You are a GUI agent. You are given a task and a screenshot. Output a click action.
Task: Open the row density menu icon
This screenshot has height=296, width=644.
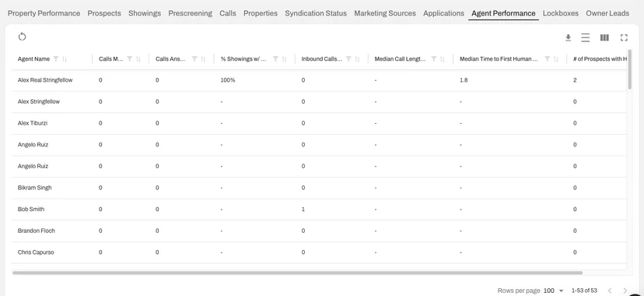(x=585, y=38)
